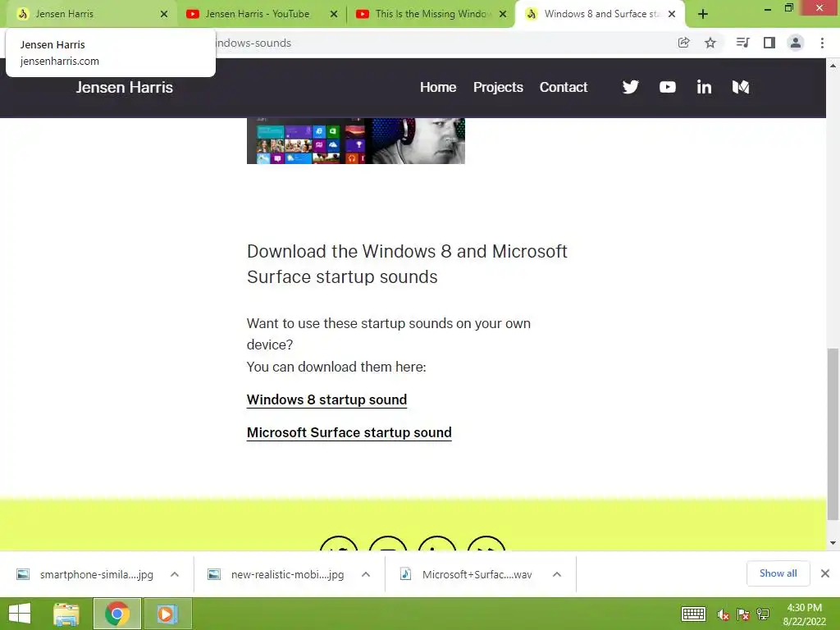This screenshot has width=840, height=630.
Task: Click scrollbar down arrow
Action: [833, 543]
